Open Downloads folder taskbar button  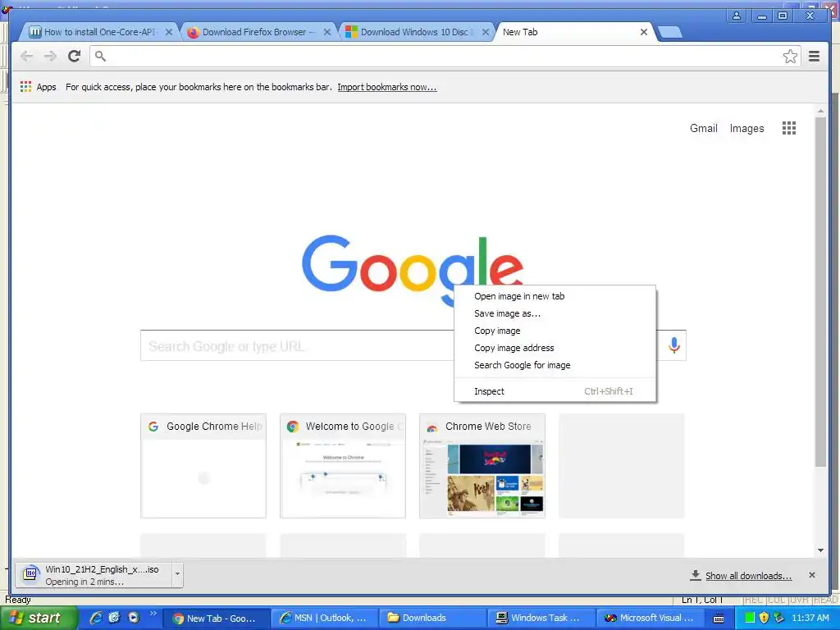(433, 618)
